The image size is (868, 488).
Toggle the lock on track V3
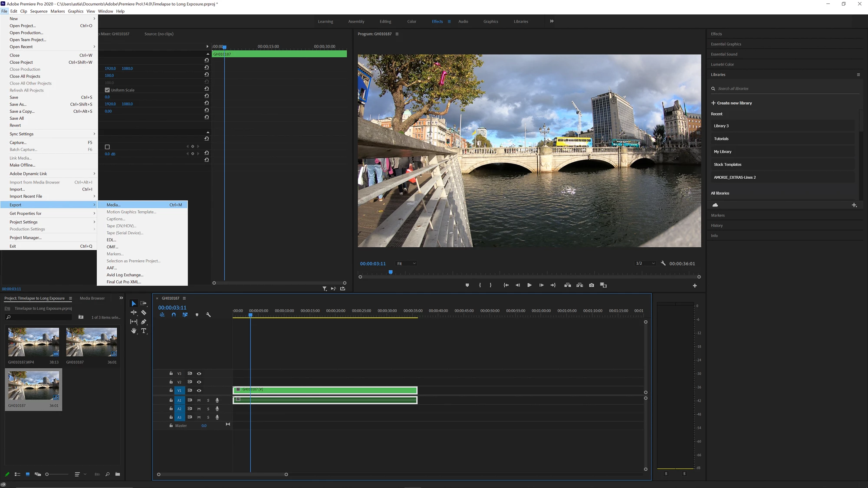tap(171, 373)
